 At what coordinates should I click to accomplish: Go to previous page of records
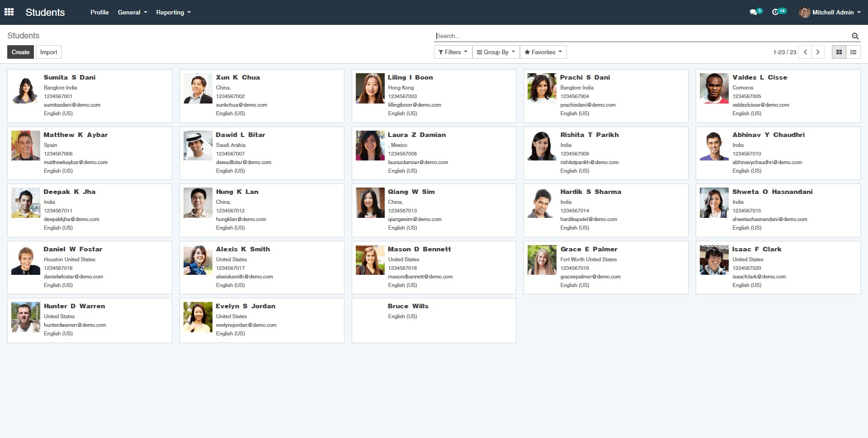(x=805, y=52)
